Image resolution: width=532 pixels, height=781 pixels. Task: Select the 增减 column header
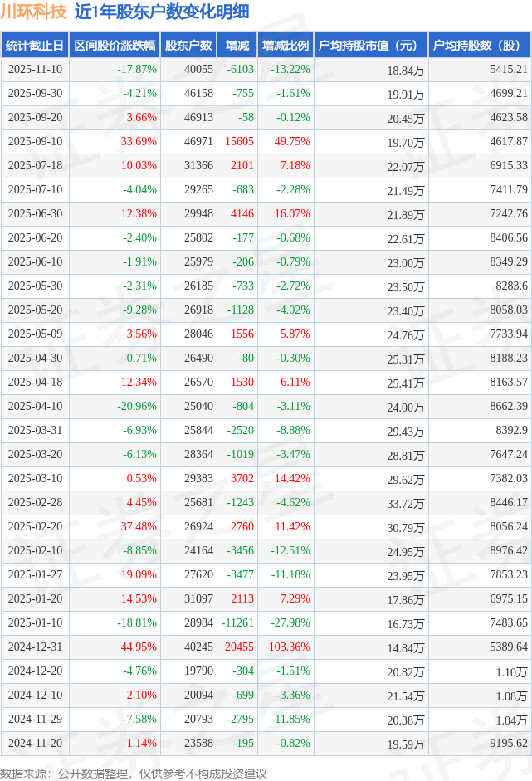click(x=237, y=46)
